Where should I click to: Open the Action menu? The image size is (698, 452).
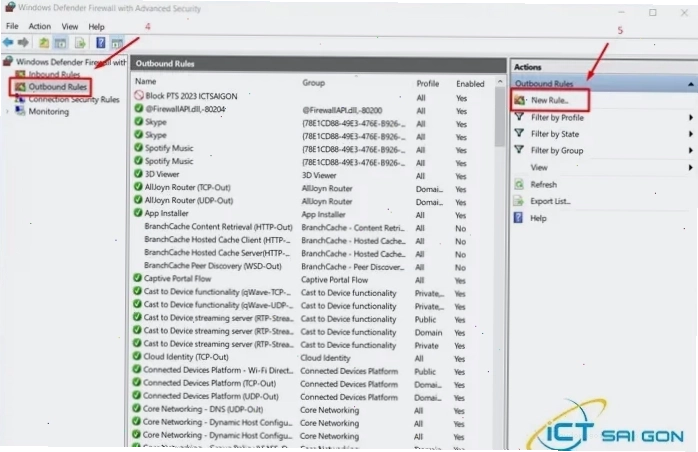click(x=40, y=26)
